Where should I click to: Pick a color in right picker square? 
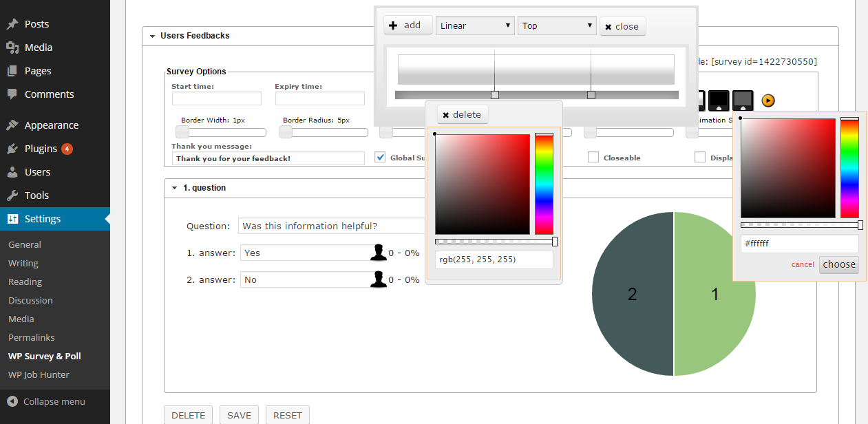coord(787,168)
